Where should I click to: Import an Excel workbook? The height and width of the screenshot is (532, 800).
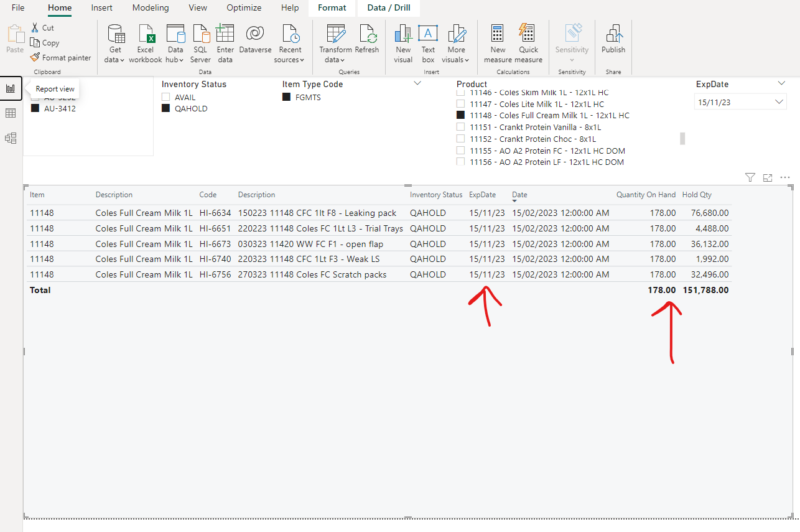[146, 44]
